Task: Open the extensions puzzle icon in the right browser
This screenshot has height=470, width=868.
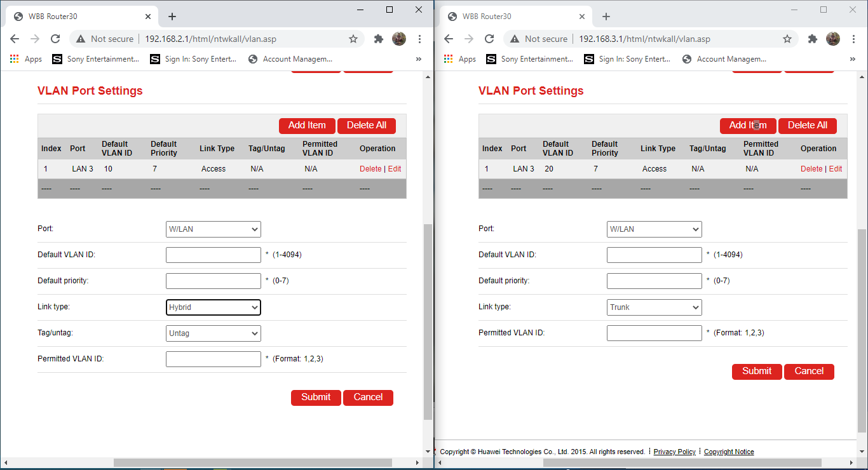Action: pyautogui.click(x=812, y=39)
